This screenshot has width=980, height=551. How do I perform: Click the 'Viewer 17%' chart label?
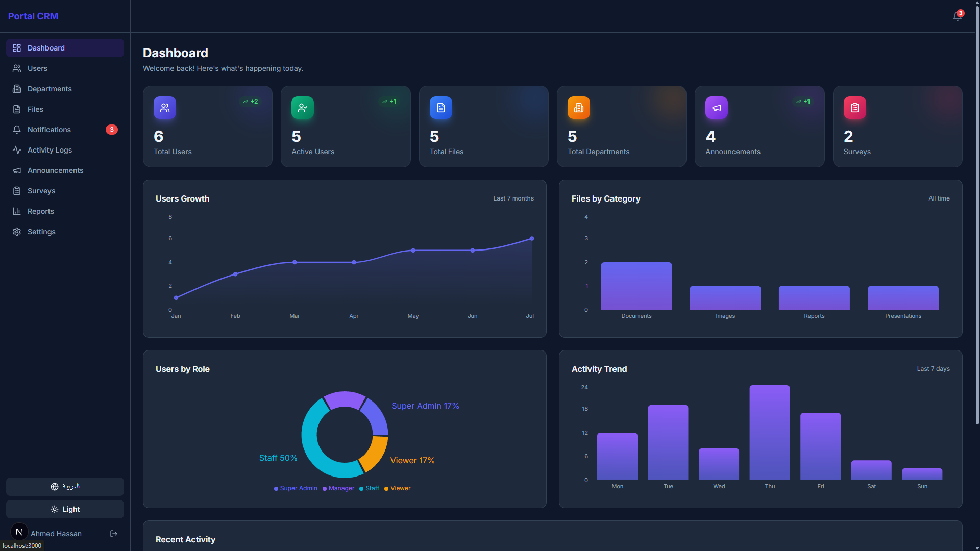tap(412, 460)
